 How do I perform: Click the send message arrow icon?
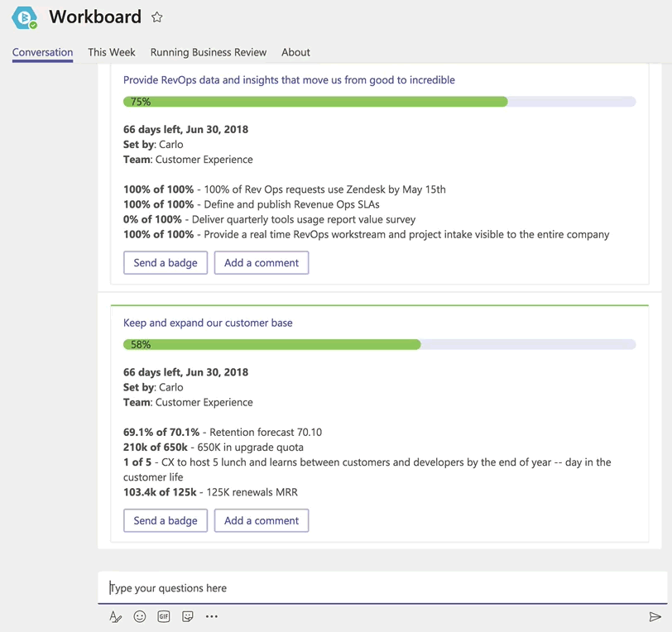[x=655, y=616]
